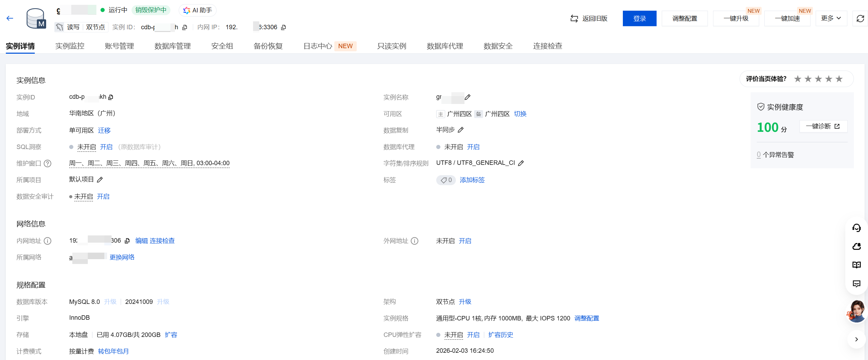Show info for 外网地址
868x360 pixels.
tap(415, 241)
